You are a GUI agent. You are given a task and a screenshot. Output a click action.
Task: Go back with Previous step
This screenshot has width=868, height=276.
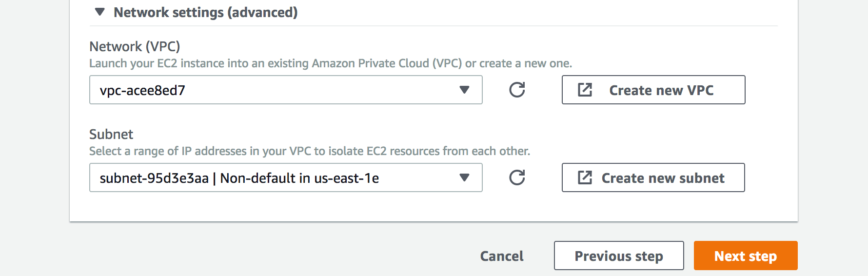click(x=618, y=256)
